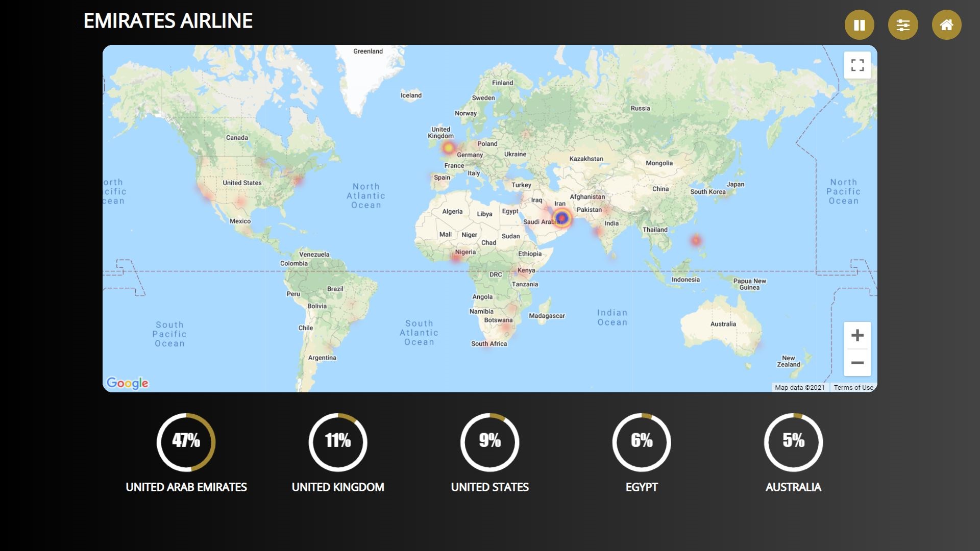Image resolution: width=980 pixels, height=551 pixels.
Task: Zoom in the map with plus button
Action: click(857, 335)
